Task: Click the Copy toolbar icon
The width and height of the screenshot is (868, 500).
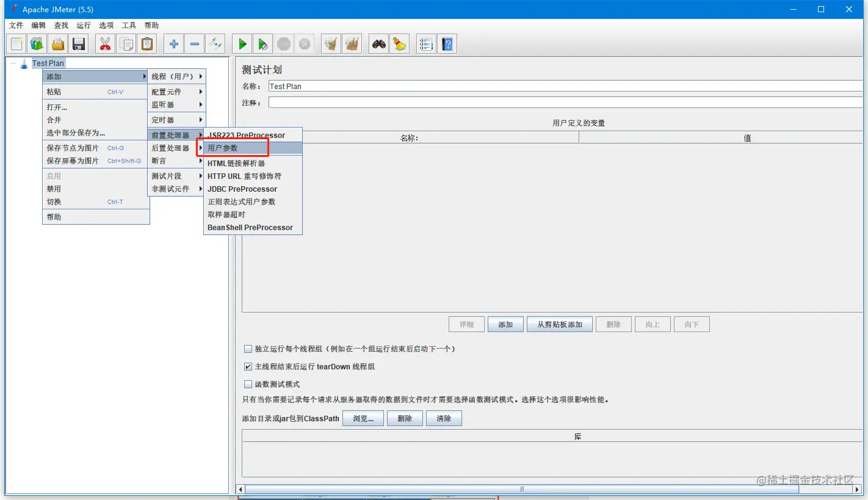Action: click(x=126, y=44)
